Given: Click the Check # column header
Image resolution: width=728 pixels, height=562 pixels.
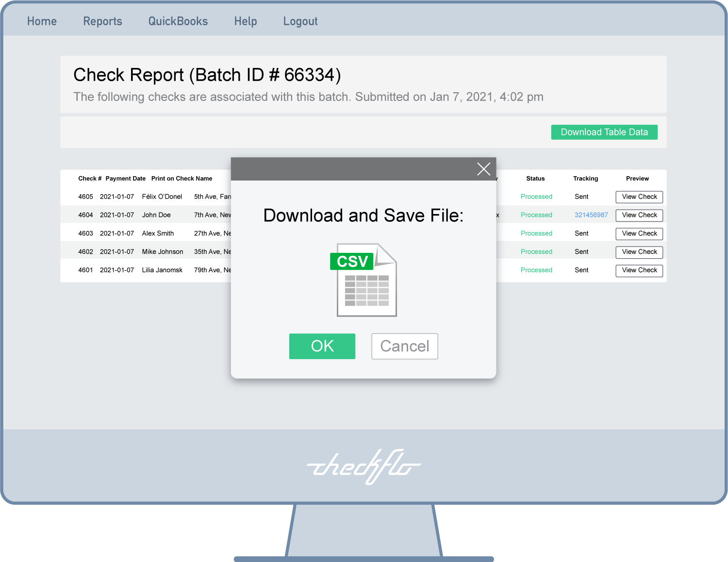Looking at the screenshot, I should coord(89,179).
